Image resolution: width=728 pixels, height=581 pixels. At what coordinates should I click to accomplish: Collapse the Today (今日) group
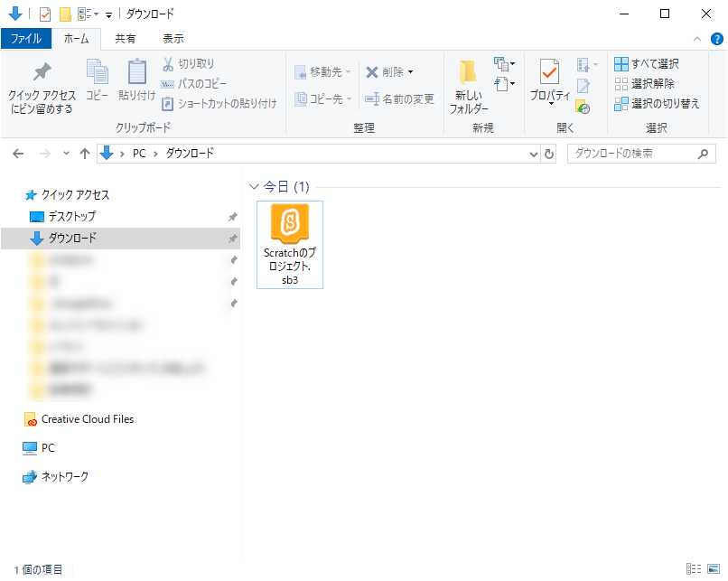pyautogui.click(x=253, y=187)
